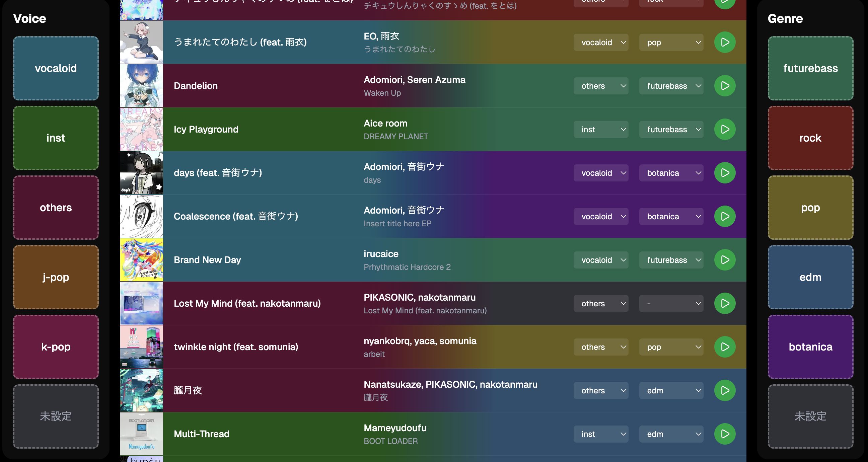Open the voice dropdown for Brand New Day
This screenshot has width=868, height=462.
click(601, 260)
